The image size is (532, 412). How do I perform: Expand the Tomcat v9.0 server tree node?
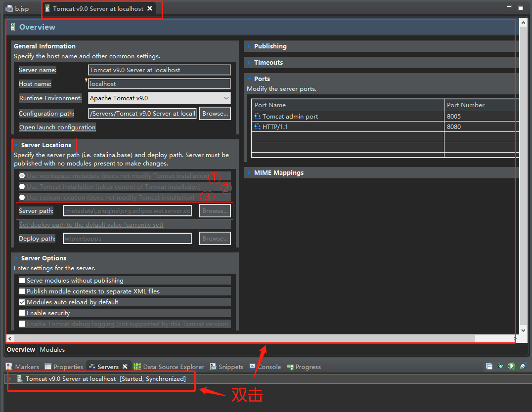coord(9,379)
